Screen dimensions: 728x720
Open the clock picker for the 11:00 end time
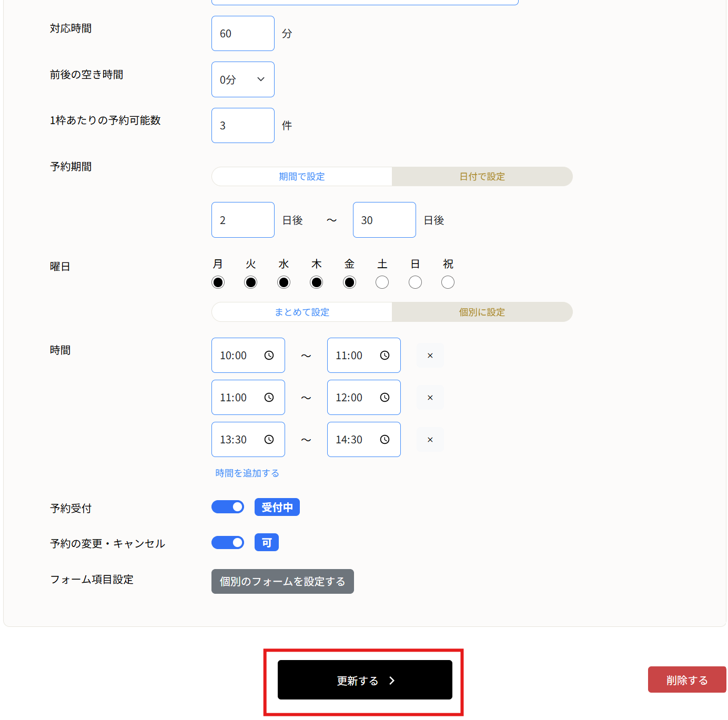pyautogui.click(x=385, y=355)
